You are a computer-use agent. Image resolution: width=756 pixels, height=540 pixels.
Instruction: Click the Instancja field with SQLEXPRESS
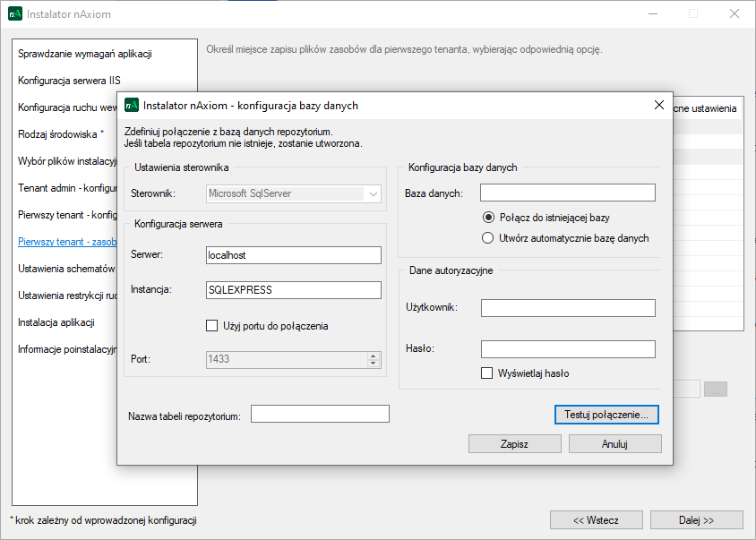tap(294, 290)
